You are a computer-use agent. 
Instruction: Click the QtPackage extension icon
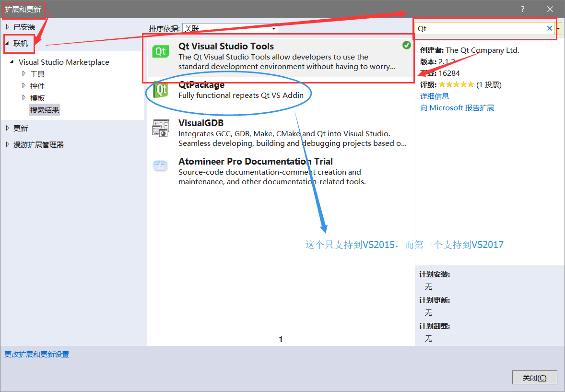[x=160, y=89]
